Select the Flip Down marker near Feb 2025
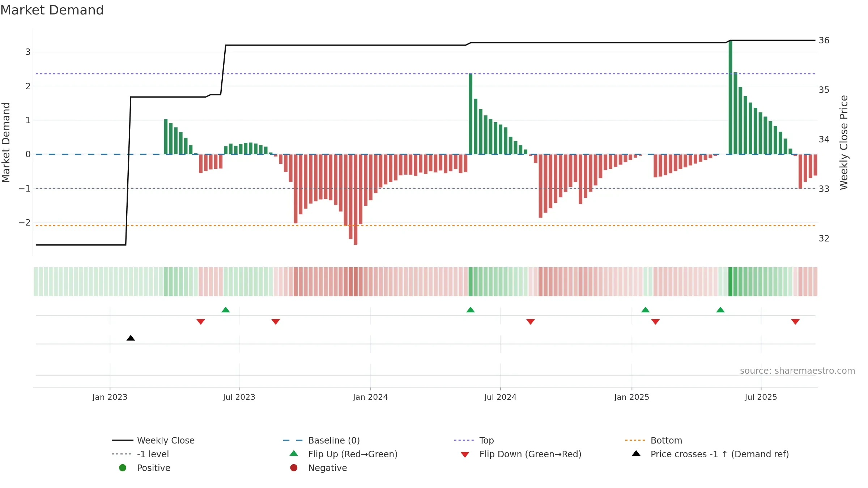 pos(655,322)
